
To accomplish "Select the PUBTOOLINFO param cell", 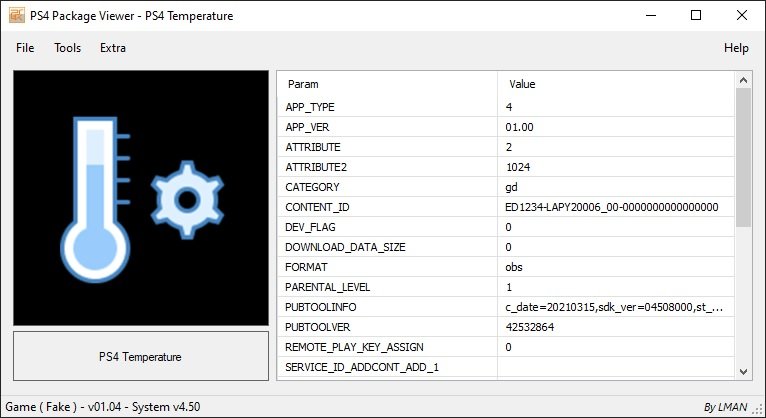I will 387,307.
